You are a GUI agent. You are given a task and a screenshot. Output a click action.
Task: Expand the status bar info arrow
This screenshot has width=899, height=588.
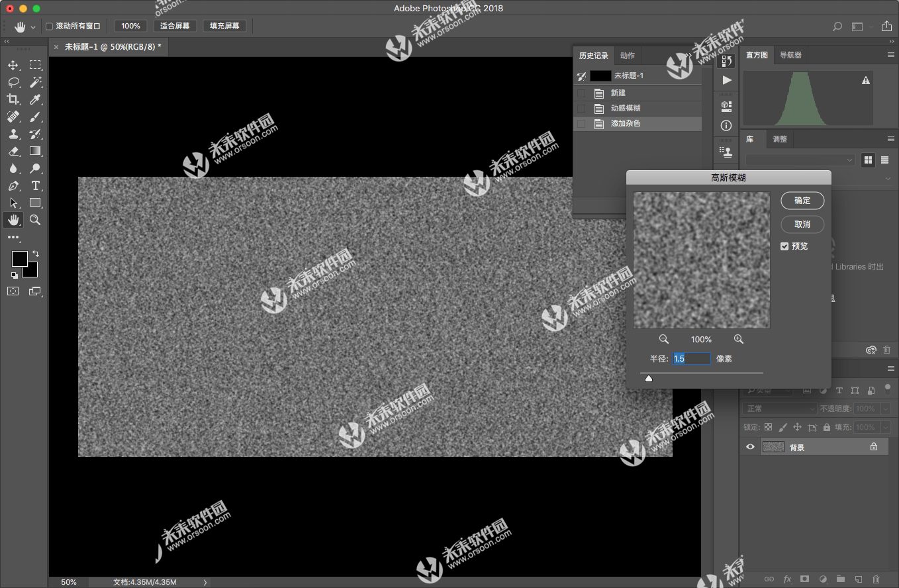point(205,582)
